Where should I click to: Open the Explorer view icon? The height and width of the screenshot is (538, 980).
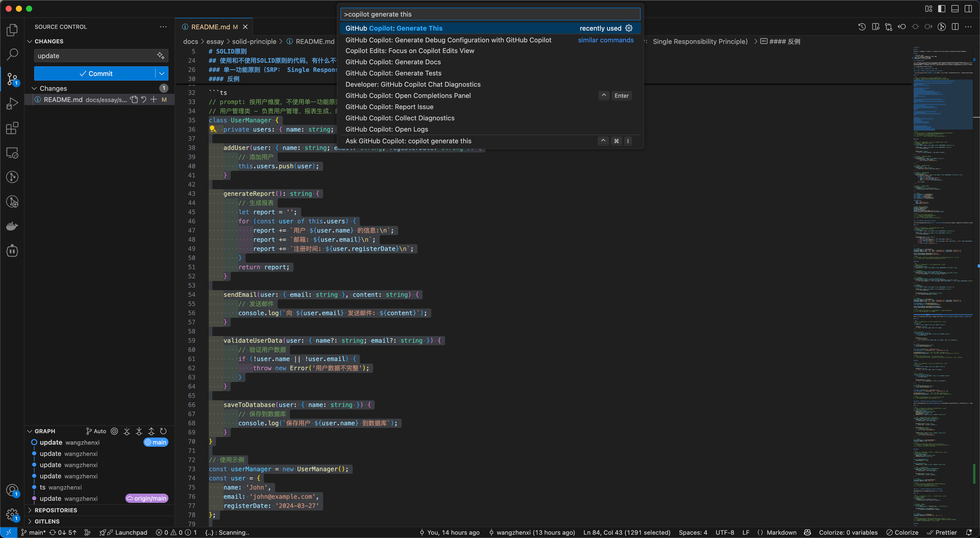12,30
